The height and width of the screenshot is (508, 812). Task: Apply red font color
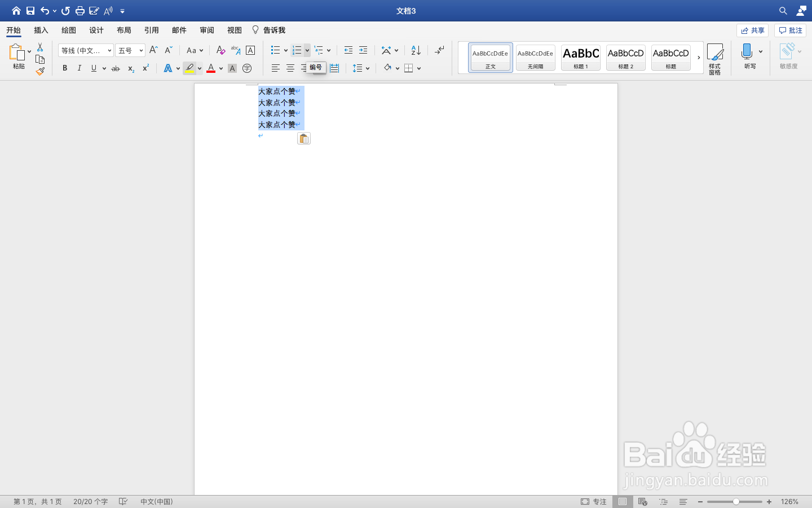pos(211,68)
